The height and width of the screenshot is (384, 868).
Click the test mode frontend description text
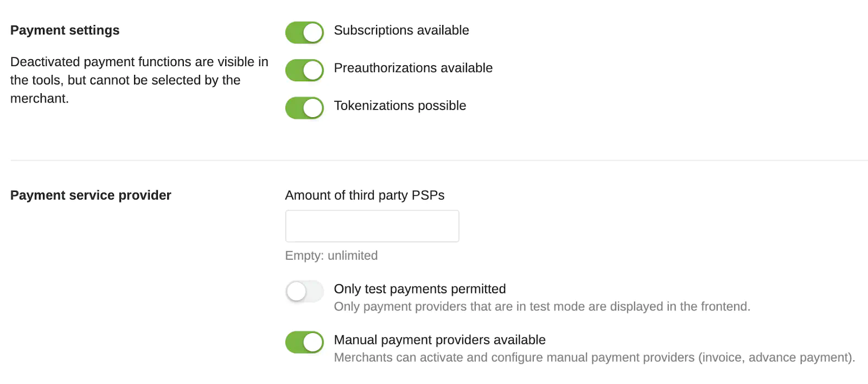pos(541,306)
